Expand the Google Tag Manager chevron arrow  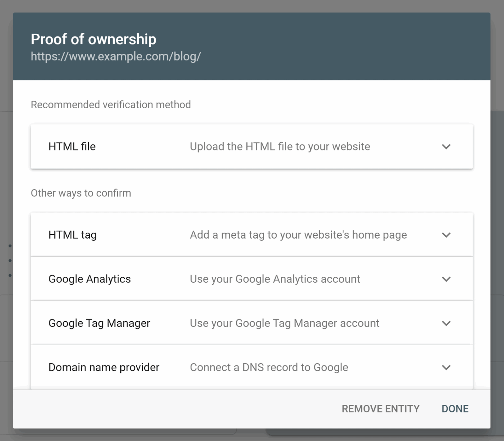tap(446, 323)
